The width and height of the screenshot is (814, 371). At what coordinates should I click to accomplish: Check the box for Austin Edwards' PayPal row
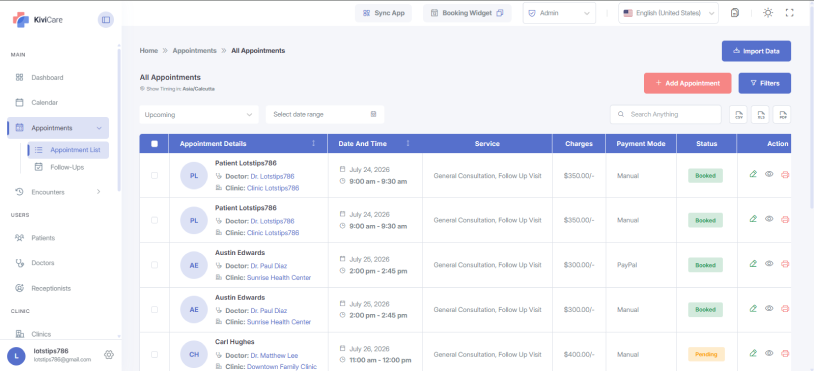click(x=154, y=265)
